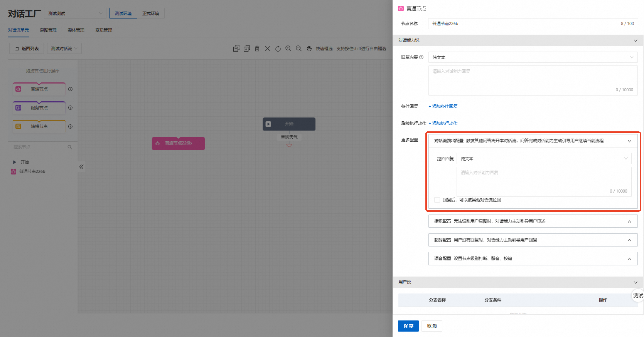
Task: Click the 测试 floating button
Action: pyautogui.click(x=638, y=295)
